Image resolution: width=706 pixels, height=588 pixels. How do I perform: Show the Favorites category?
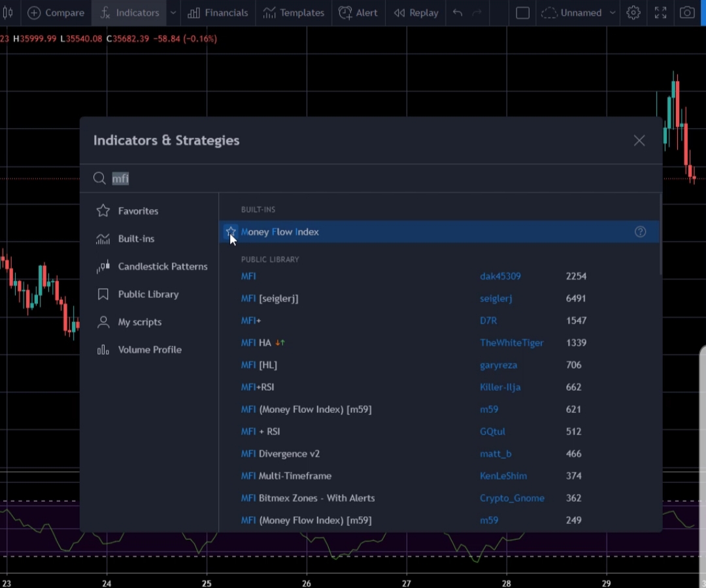[x=127, y=210]
